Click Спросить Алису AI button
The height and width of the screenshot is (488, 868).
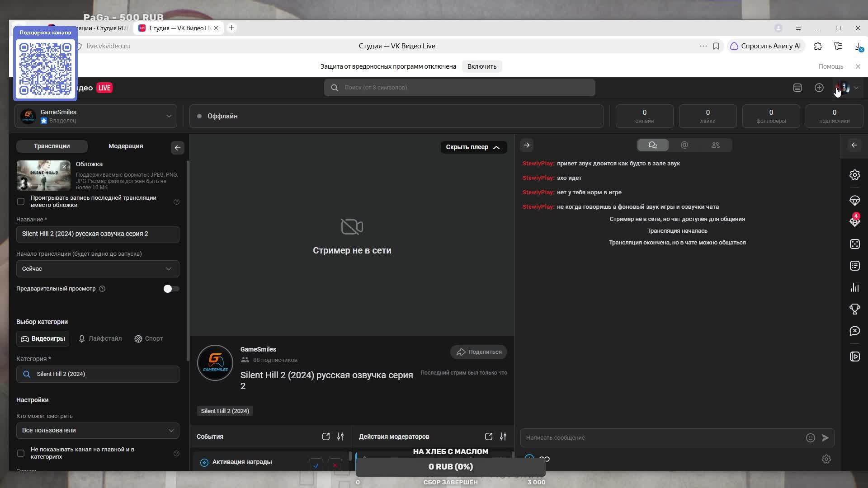765,46
